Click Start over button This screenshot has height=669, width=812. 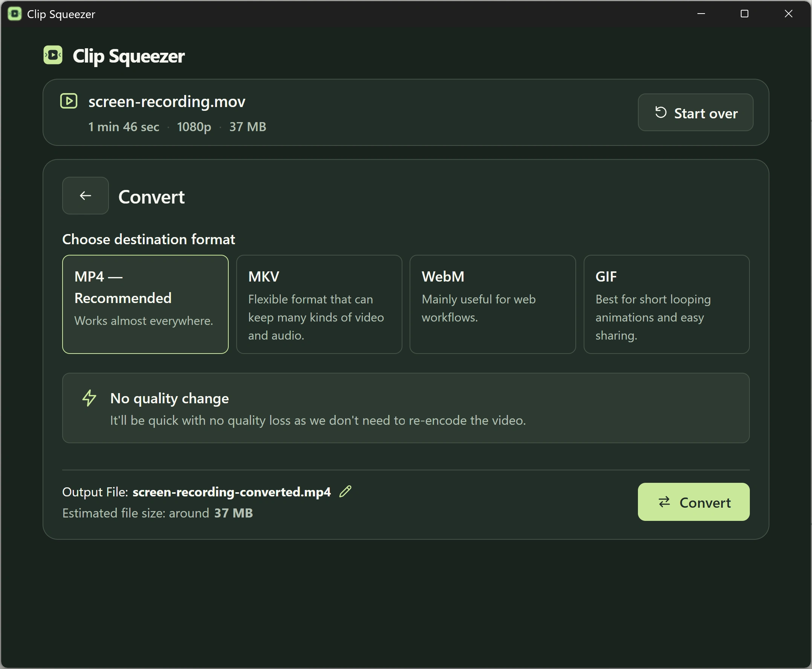click(695, 113)
